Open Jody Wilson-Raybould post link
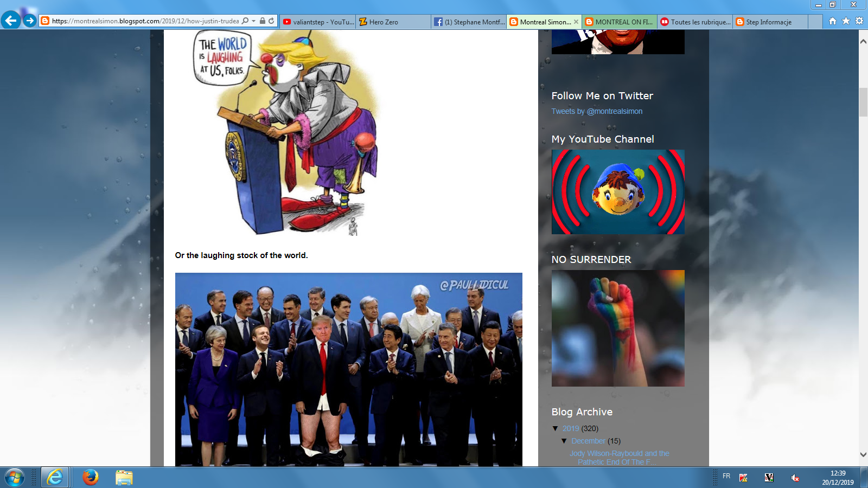Viewport: 868px width, 488px height. (x=619, y=458)
